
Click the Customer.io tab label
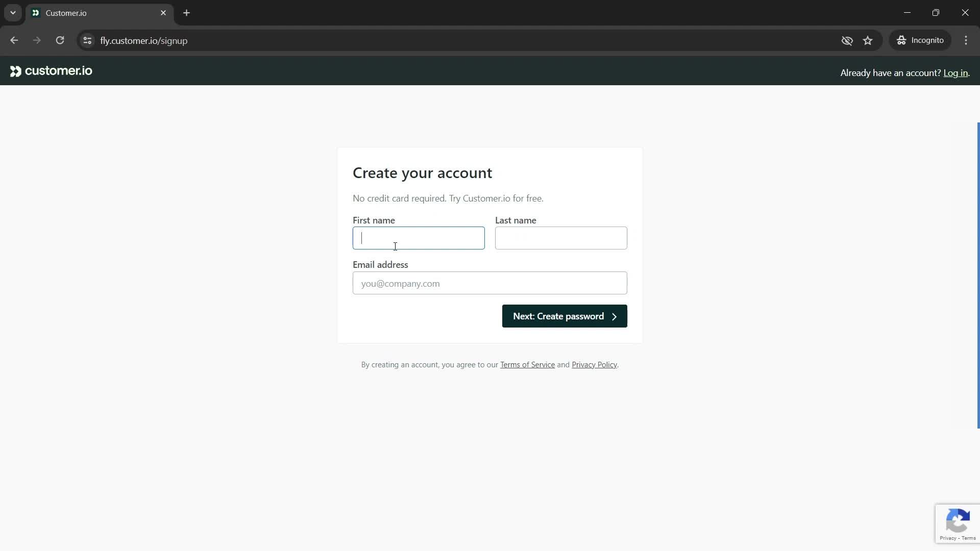pyautogui.click(x=66, y=13)
